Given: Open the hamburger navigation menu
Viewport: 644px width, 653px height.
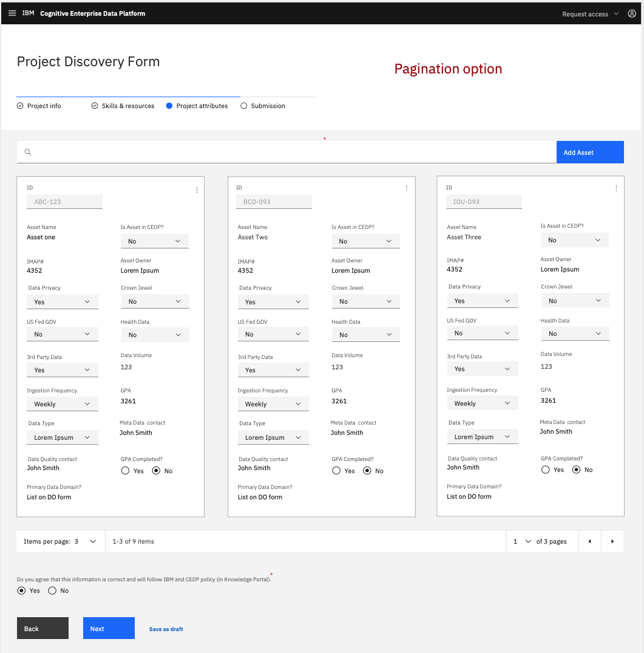Looking at the screenshot, I should [x=12, y=13].
